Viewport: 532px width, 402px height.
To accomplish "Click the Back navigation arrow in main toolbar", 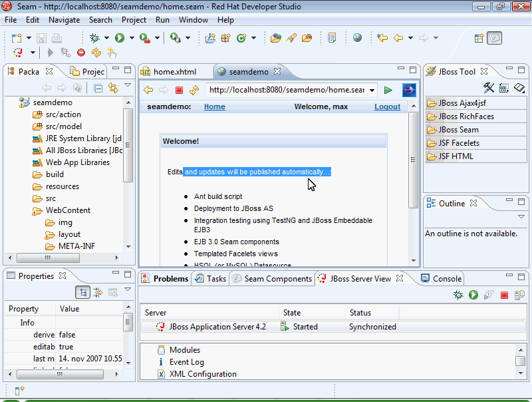I will tap(398, 38).
